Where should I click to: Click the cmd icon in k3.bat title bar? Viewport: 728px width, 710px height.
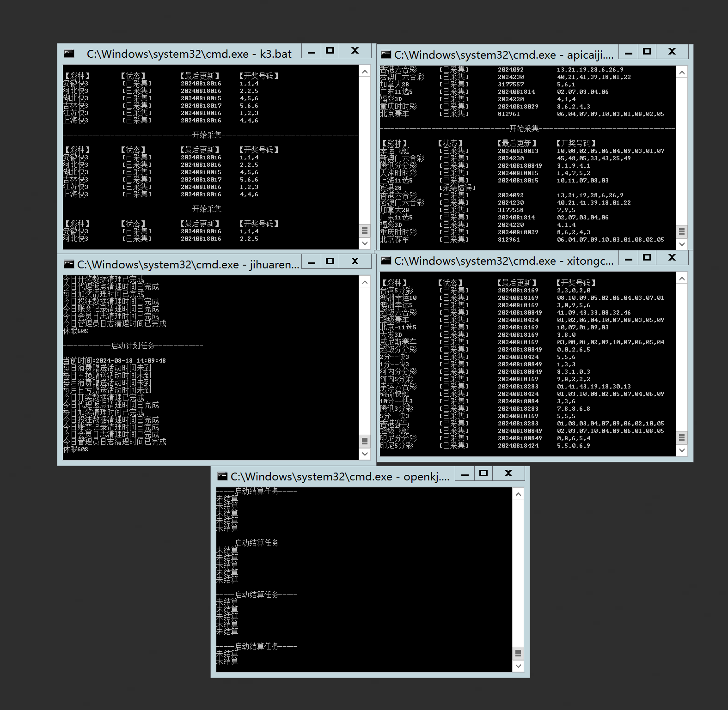[69, 54]
